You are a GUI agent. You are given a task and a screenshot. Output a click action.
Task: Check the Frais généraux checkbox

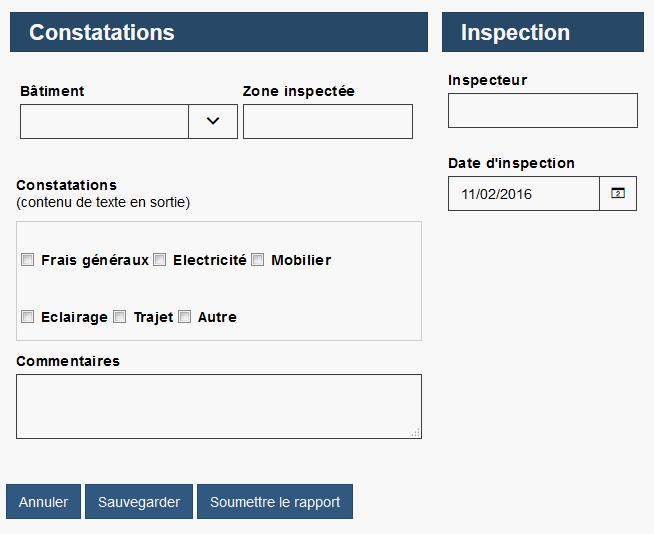[28, 260]
